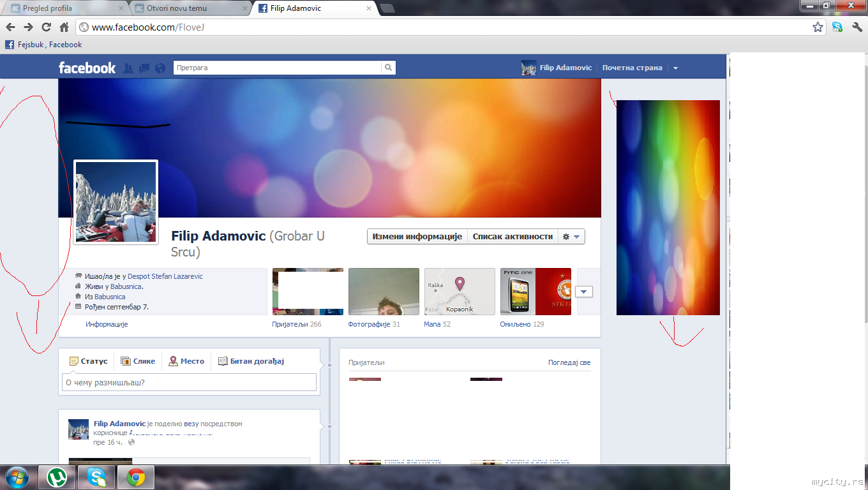
Task: Open the Фотографије thumbnail
Action: coord(384,292)
